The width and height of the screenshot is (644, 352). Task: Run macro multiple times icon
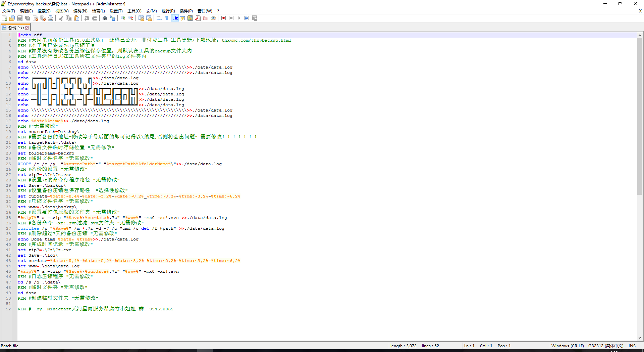pos(247,18)
